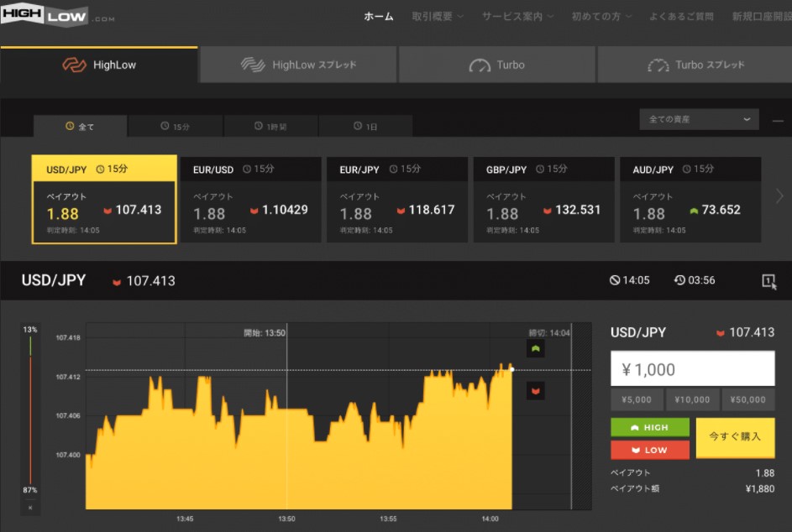Close the sentiment indicator with x
792x532 pixels.
click(x=30, y=508)
